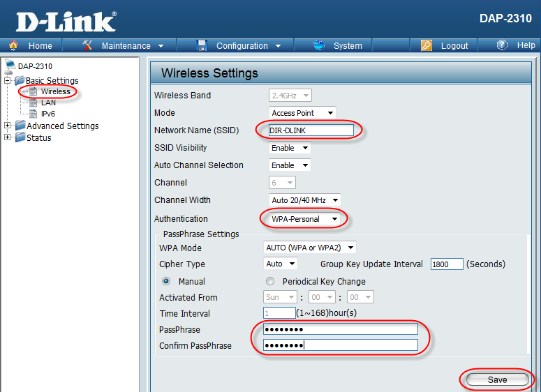Click the Status folder icon
This screenshot has height=392, width=541.
pyautogui.click(x=20, y=137)
